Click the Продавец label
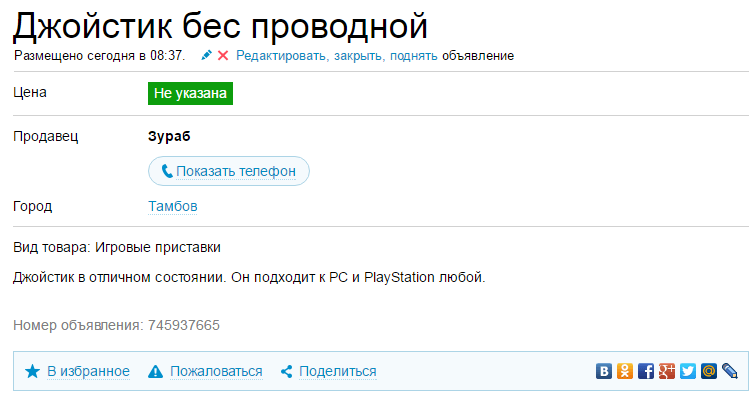 [46, 137]
